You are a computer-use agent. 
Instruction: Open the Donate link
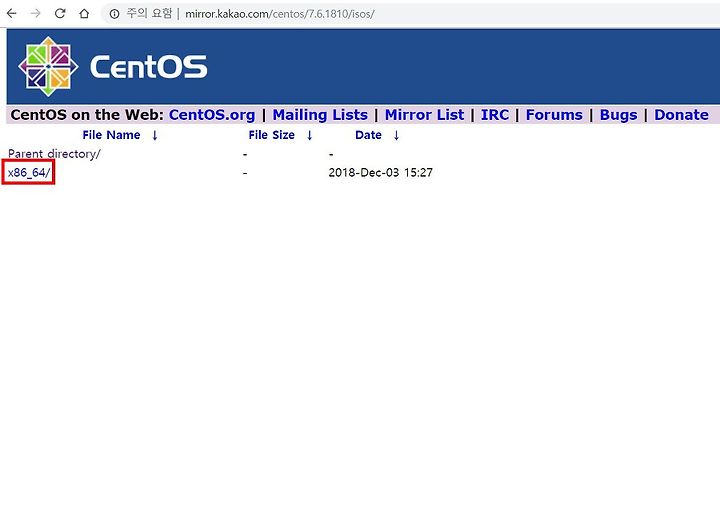[681, 115]
